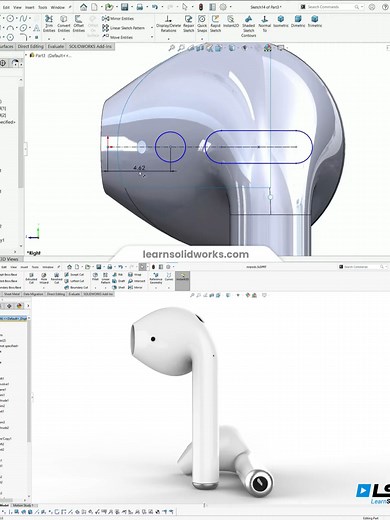
Task: Choose the Offset Entities tool
Action: tap(79, 24)
